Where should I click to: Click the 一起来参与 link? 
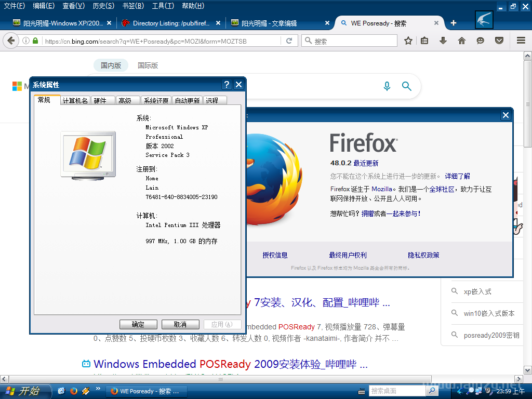(x=402, y=214)
